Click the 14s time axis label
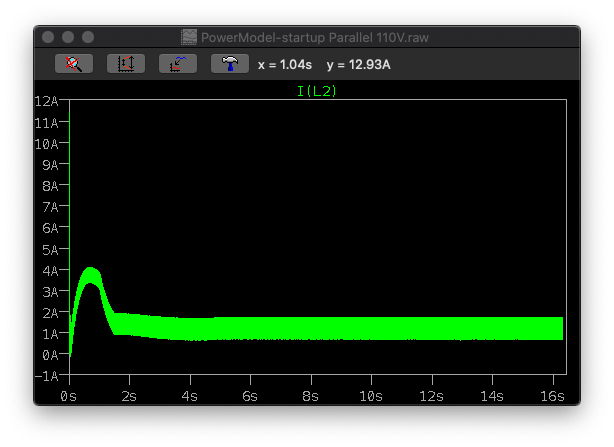 point(492,397)
